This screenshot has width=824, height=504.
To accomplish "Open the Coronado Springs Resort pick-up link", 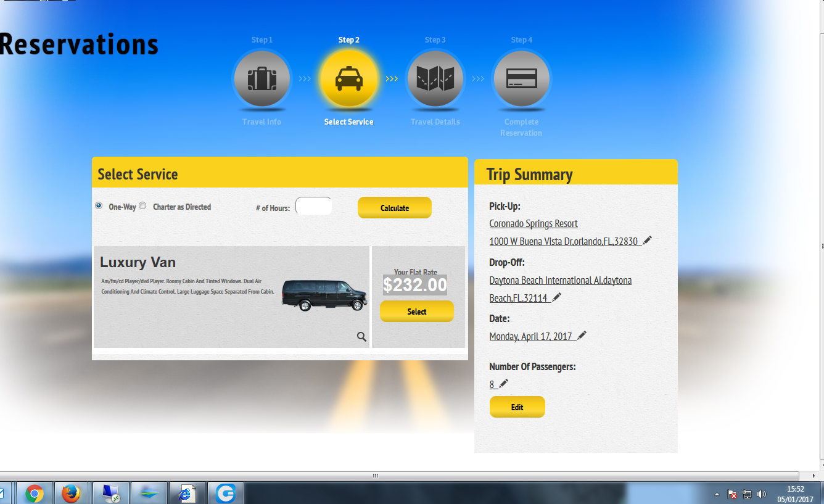I will [534, 223].
